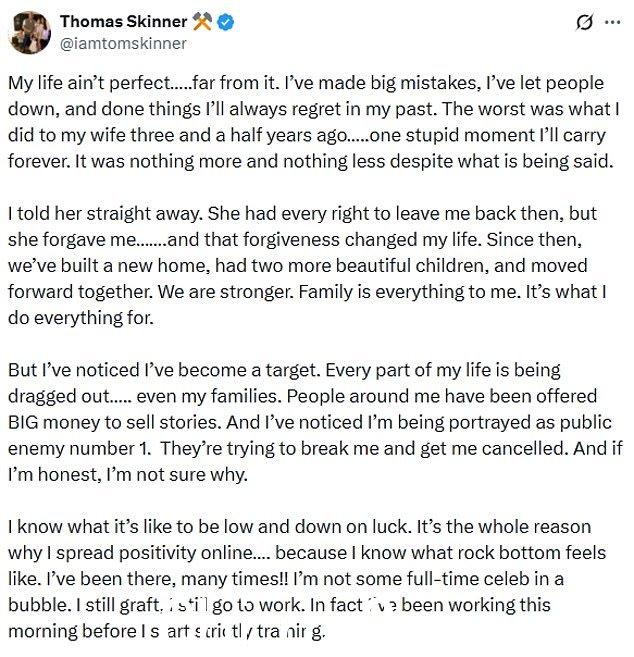Click the paragraph starting 'I told her straight away'
Image resolution: width=634 pixels, height=657 pixels.
[x=307, y=266]
